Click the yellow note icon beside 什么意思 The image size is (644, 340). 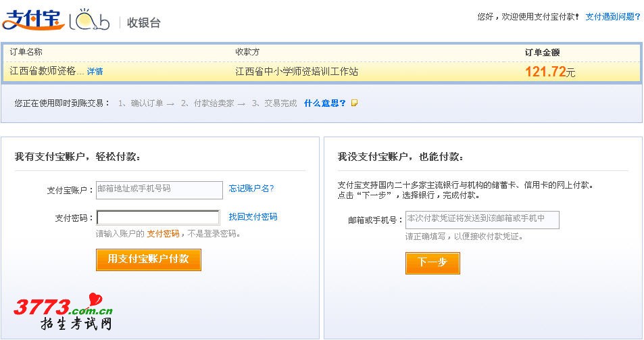(x=354, y=103)
